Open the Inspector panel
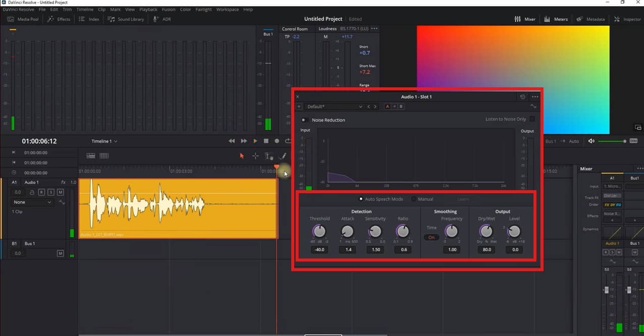Image resolution: width=644 pixels, height=336 pixels. (627, 19)
